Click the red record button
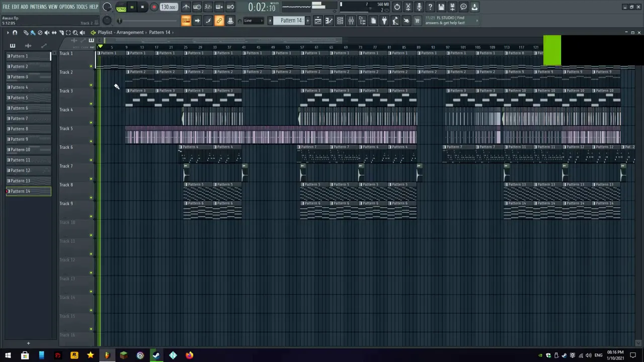The height and width of the screenshot is (362, 644). point(153,8)
